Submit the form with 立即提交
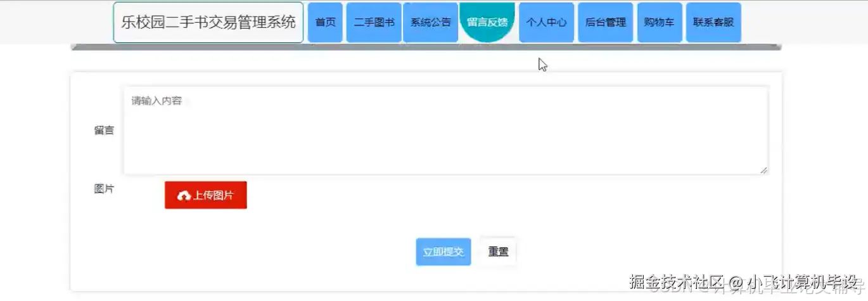 444,252
